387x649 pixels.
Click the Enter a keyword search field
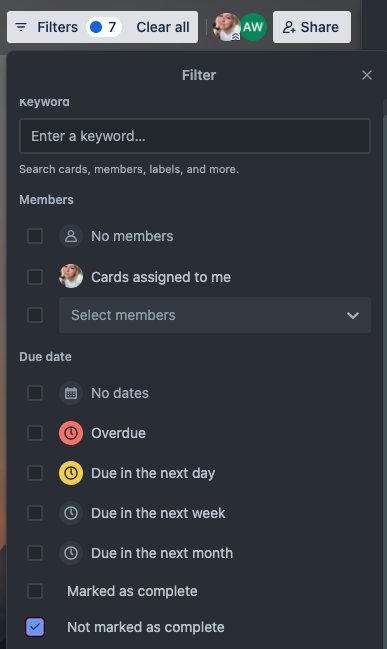tap(195, 136)
